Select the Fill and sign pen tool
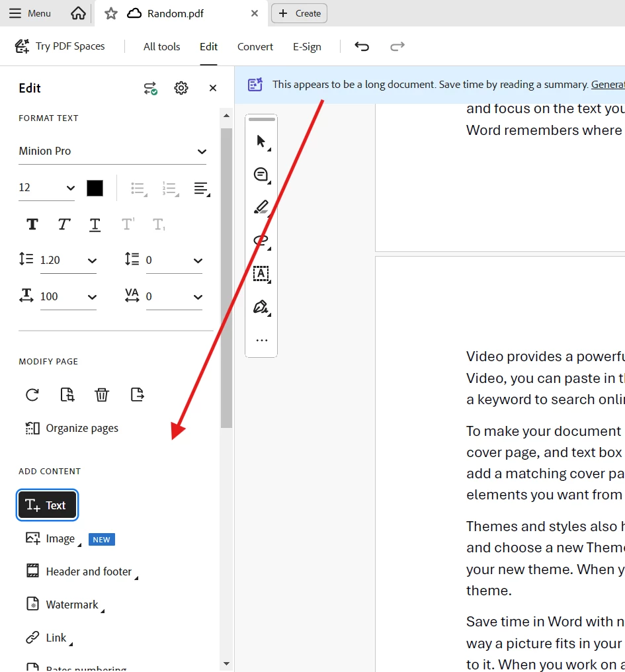This screenshot has width=625, height=672. [261, 307]
